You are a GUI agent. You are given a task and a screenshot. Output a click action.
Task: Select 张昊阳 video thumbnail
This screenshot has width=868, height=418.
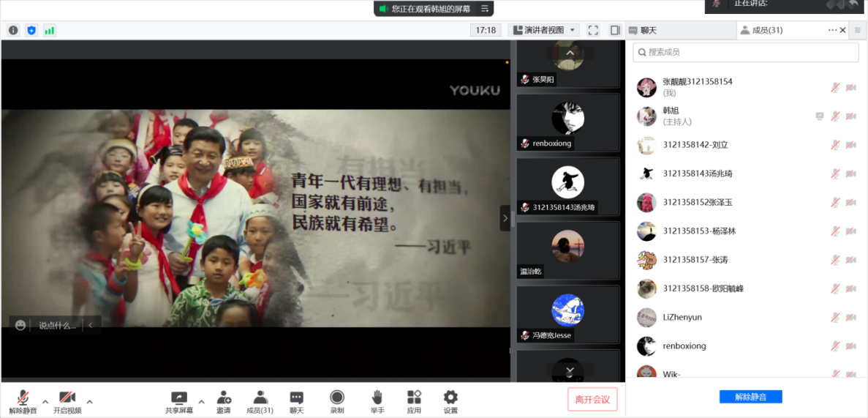point(568,63)
